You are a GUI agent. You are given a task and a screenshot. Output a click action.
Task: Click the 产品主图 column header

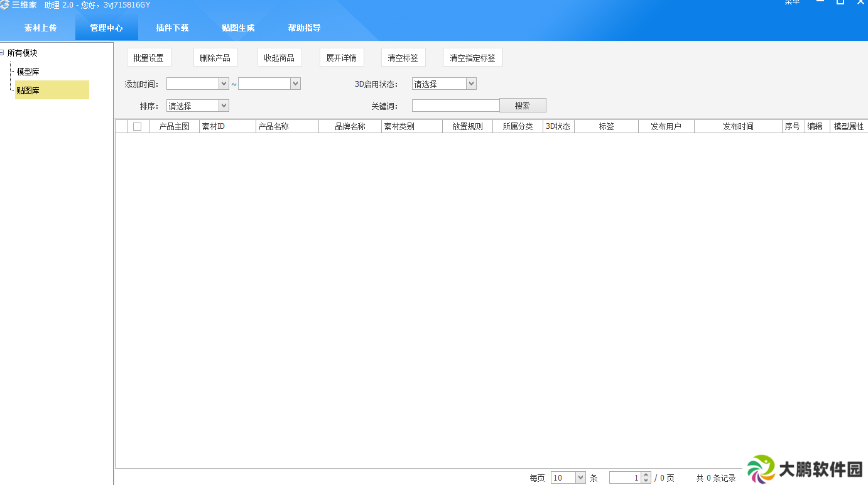coord(175,126)
